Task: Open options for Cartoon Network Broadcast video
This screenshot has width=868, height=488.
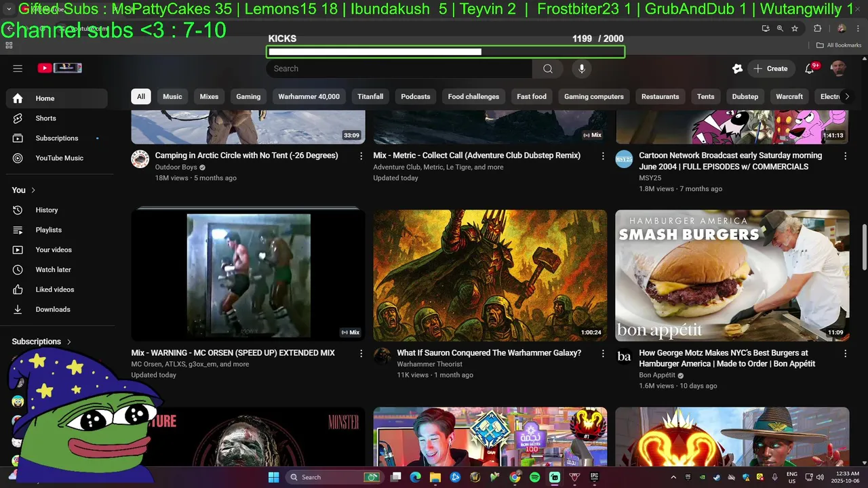Action: [845, 156]
